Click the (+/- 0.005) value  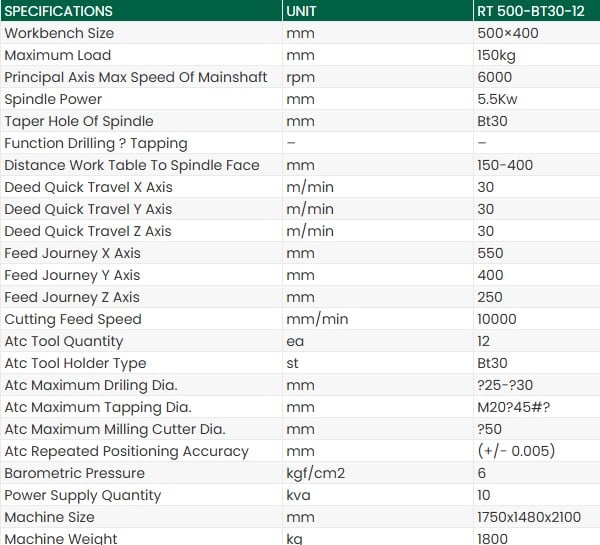point(516,451)
